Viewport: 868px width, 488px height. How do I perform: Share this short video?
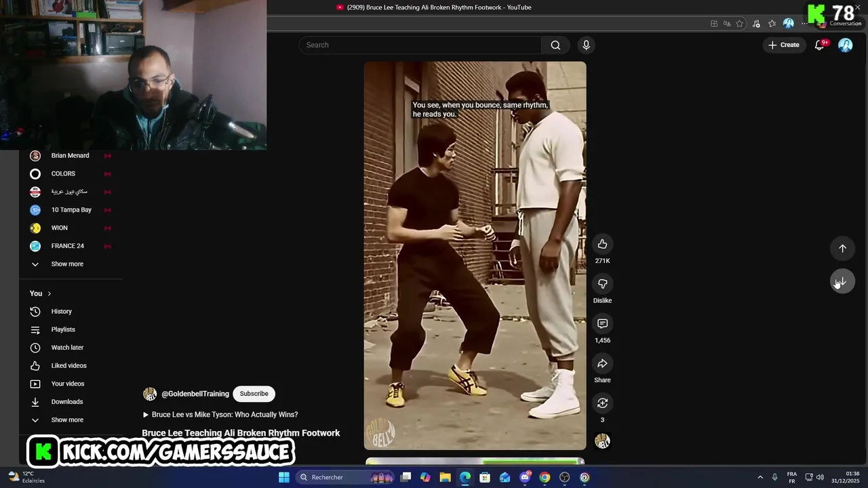(x=602, y=364)
